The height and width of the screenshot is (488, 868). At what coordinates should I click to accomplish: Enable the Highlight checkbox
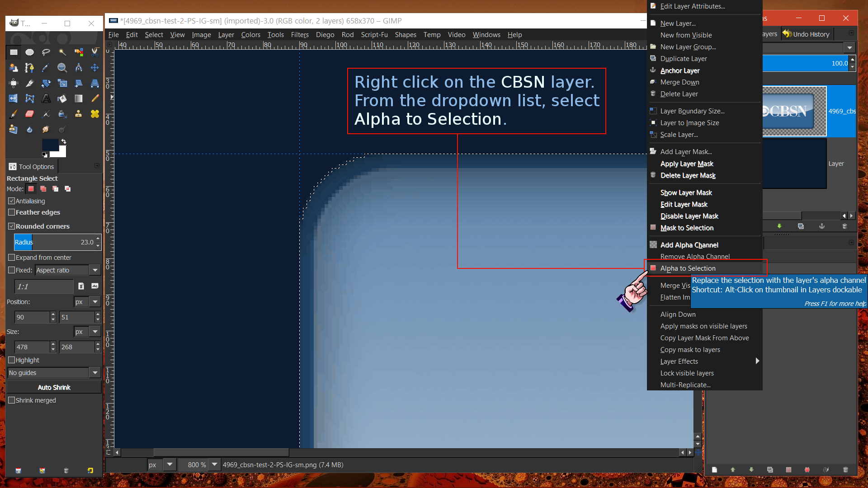pyautogui.click(x=12, y=360)
